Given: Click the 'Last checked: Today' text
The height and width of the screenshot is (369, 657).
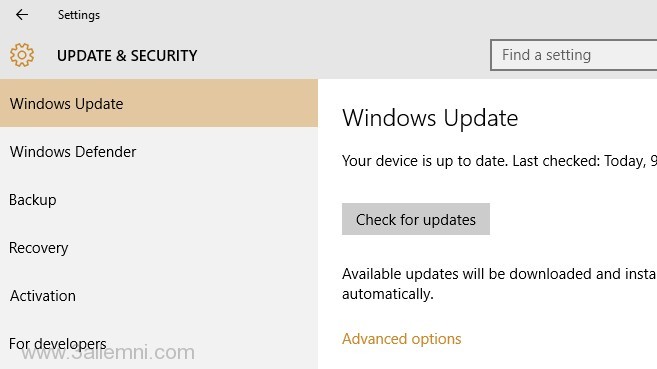Looking at the screenshot, I should [579, 161].
